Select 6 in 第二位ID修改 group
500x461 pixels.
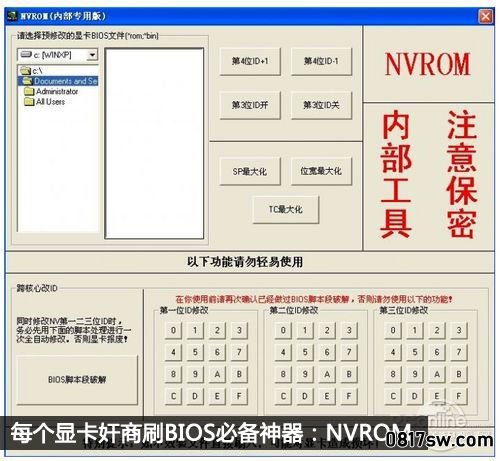point(327,352)
